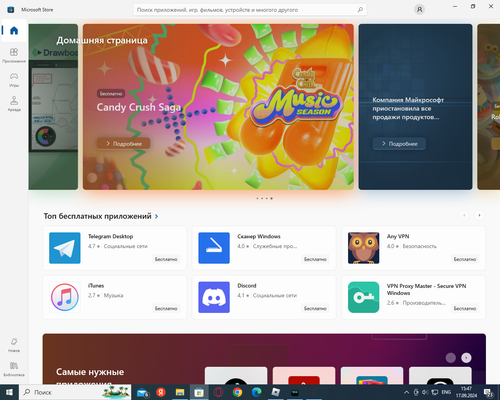Open the Arcade (Аркада) sidebar section
This screenshot has height=400, width=500.
click(14, 103)
